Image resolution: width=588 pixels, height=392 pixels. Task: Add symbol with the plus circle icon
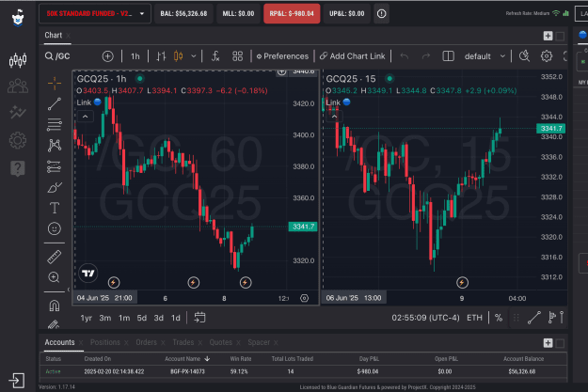click(107, 56)
